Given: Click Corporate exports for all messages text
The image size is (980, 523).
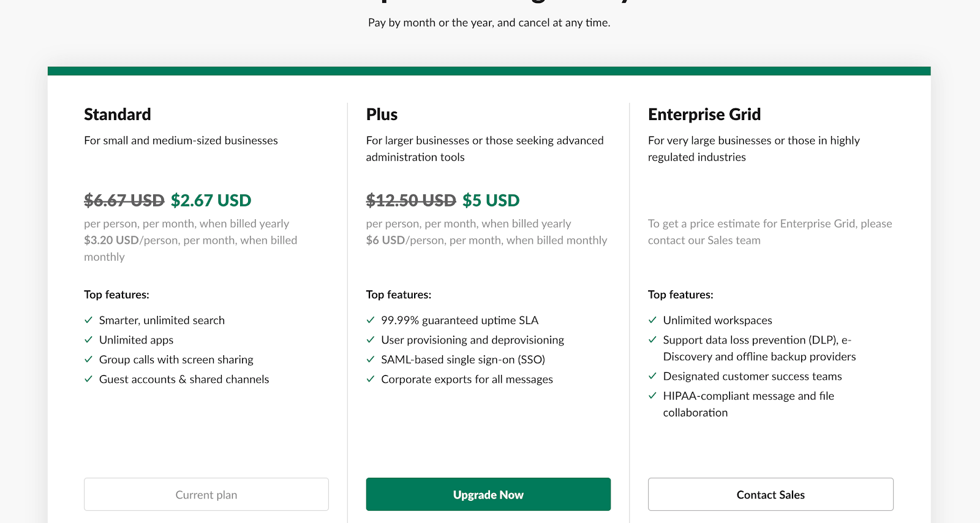Looking at the screenshot, I should pyautogui.click(x=467, y=379).
